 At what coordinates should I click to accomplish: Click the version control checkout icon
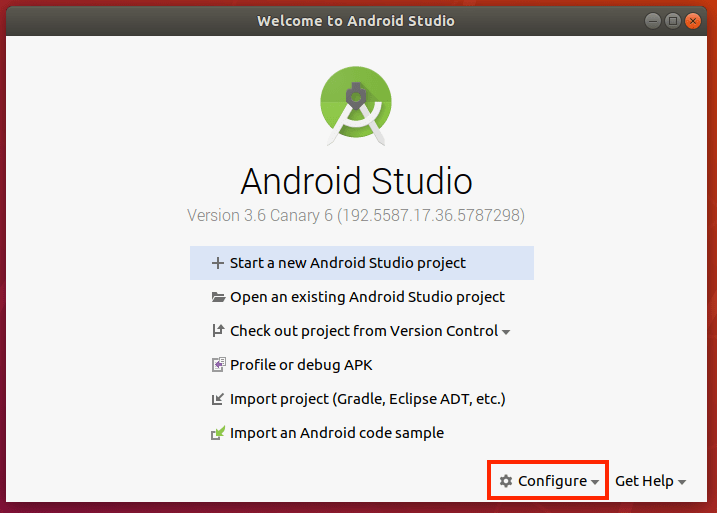coord(218,331)
